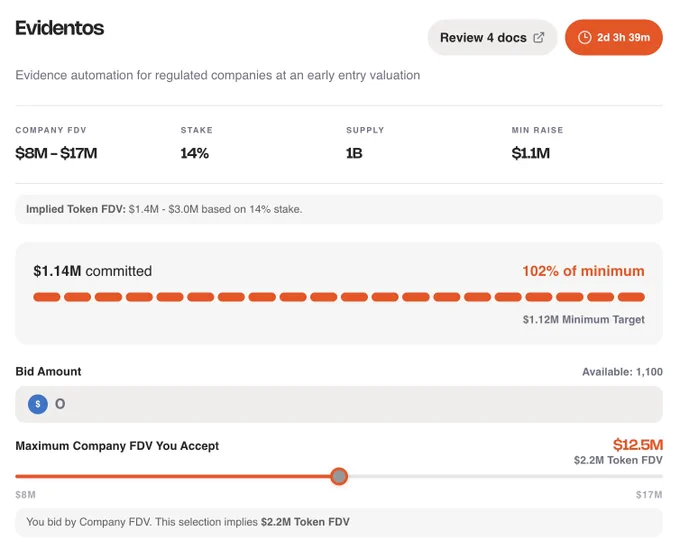Click the $12.5M selected FDV value
The height and width of the screenshot is (549, 680).
click(x=638, y=444)
